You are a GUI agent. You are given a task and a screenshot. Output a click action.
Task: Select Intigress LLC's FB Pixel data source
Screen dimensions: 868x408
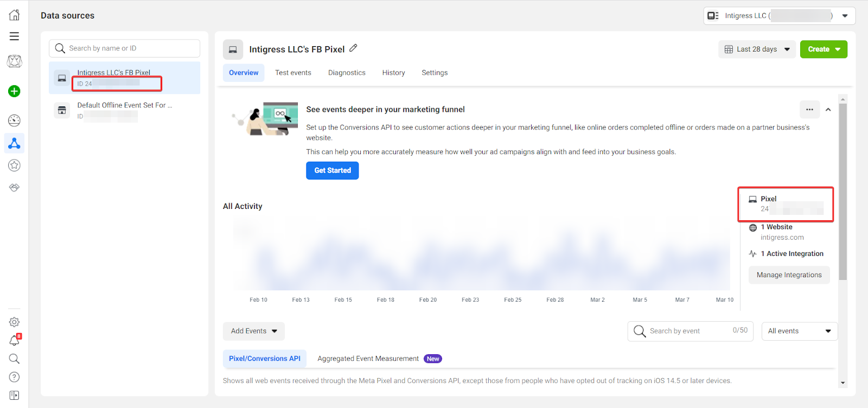click(124, 78)
